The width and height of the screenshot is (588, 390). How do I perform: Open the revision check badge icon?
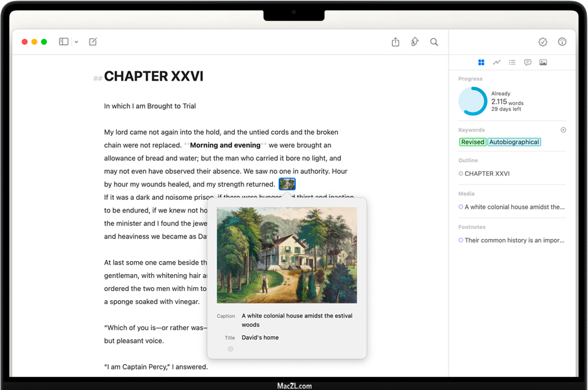[x=543, y=42]
